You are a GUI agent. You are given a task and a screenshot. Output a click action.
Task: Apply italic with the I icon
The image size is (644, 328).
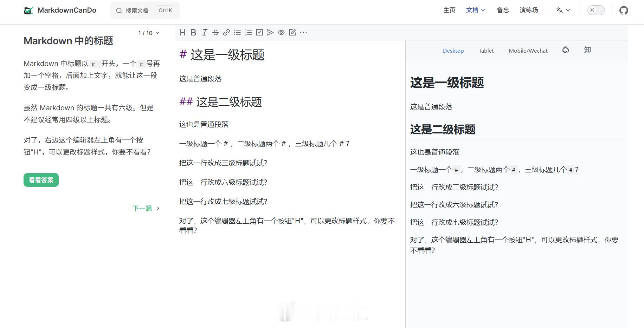(x=205, y=33)
